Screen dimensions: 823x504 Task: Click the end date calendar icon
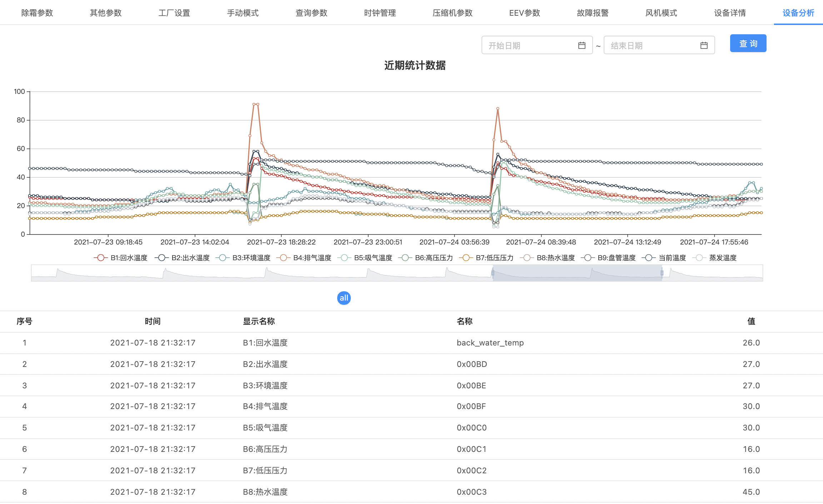[704, 45]
